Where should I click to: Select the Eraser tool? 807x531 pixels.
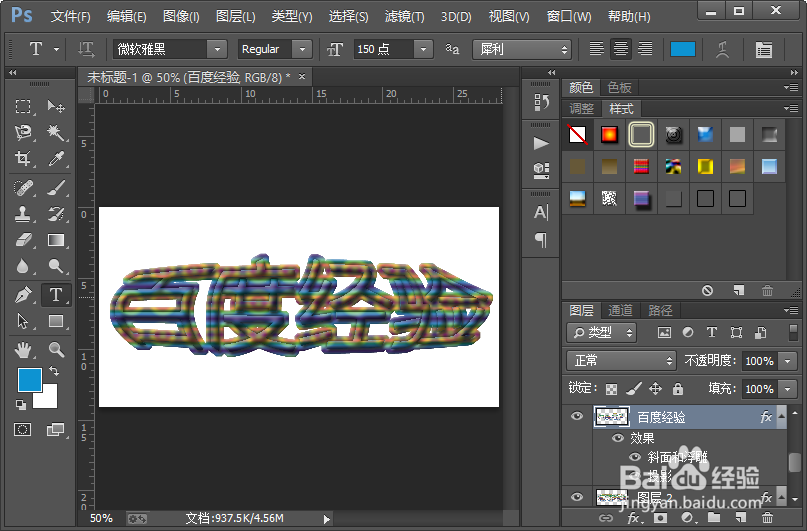[23, 240]
